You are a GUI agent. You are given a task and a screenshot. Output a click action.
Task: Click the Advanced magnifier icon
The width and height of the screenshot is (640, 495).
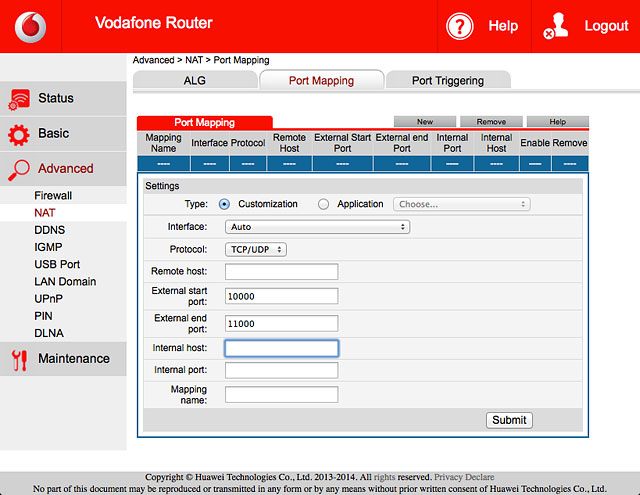pos(19,170)
